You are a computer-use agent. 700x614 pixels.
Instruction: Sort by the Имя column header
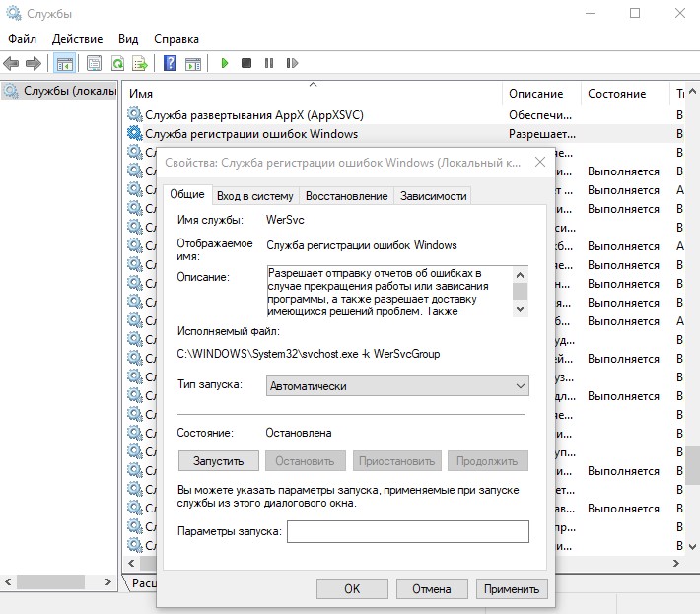click(x=313, y=94)
